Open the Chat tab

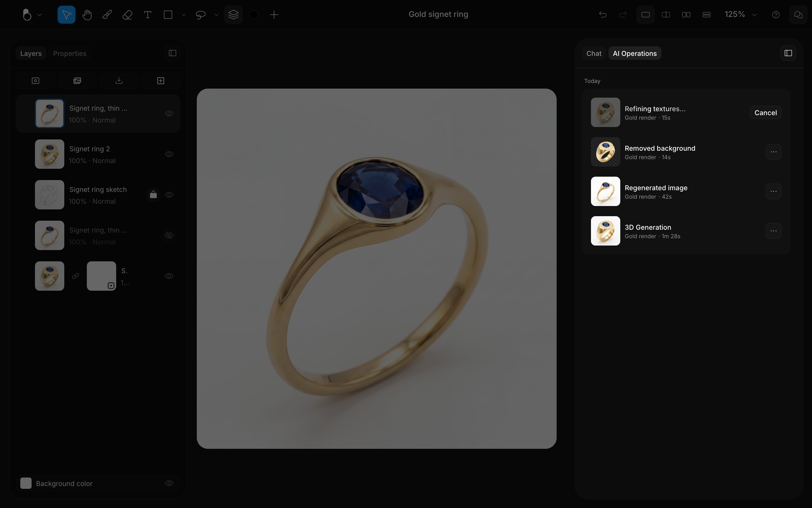coord(594,53)
